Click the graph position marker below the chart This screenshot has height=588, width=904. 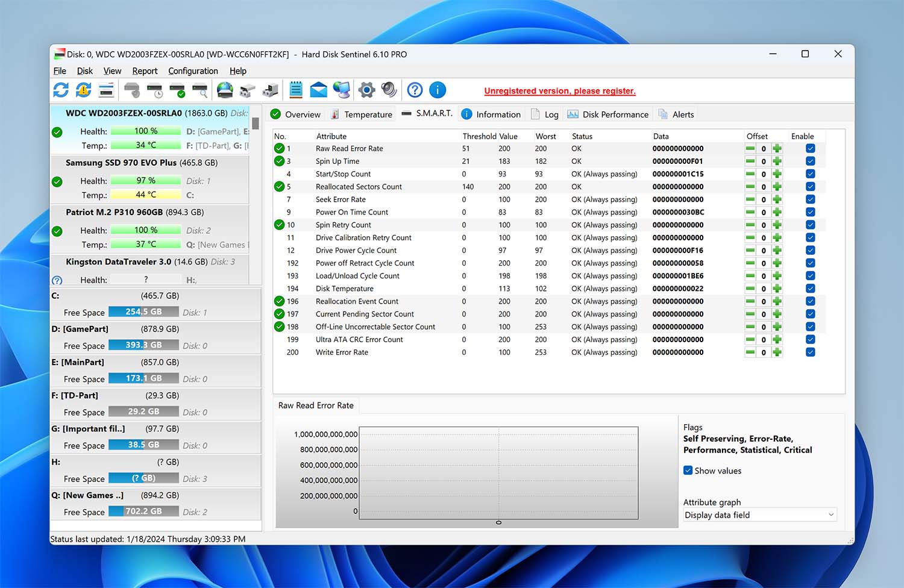tap(498, 523)
